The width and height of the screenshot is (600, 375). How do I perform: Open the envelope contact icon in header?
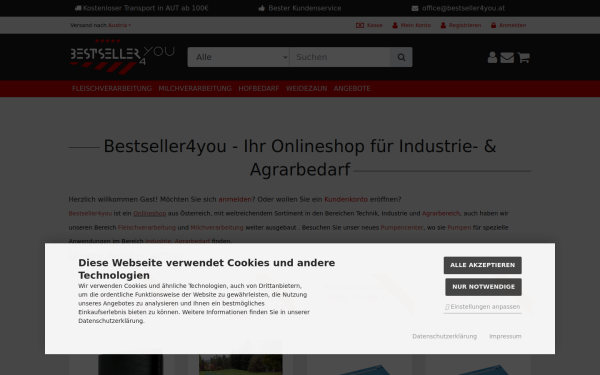click(507, 57)
